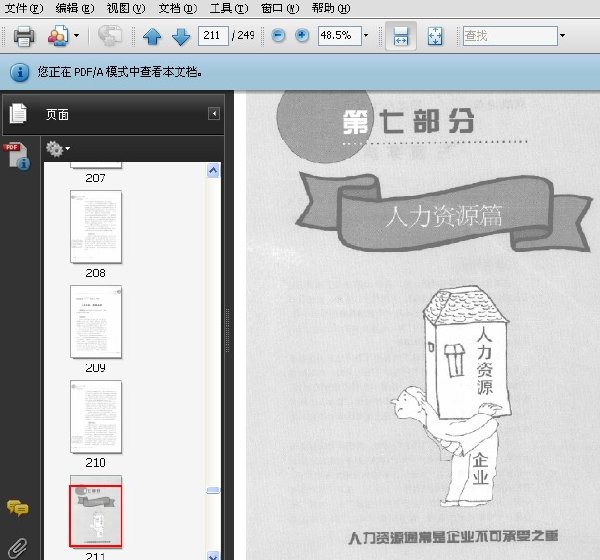Toggle the PDF/A standards panel icon
This screenshot has height=560, width=600.
click(17, 156)
